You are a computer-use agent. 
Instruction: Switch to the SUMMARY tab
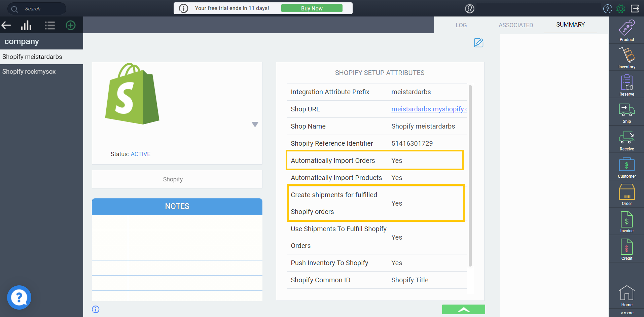point(570,25)
